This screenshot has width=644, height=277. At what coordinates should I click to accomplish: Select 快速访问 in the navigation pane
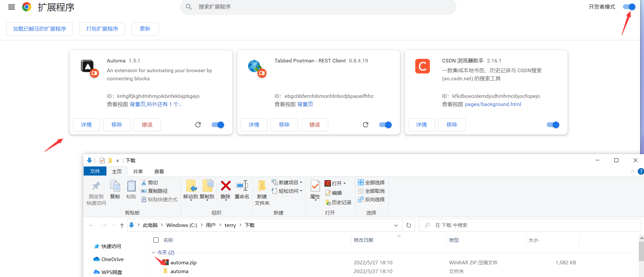108,246
